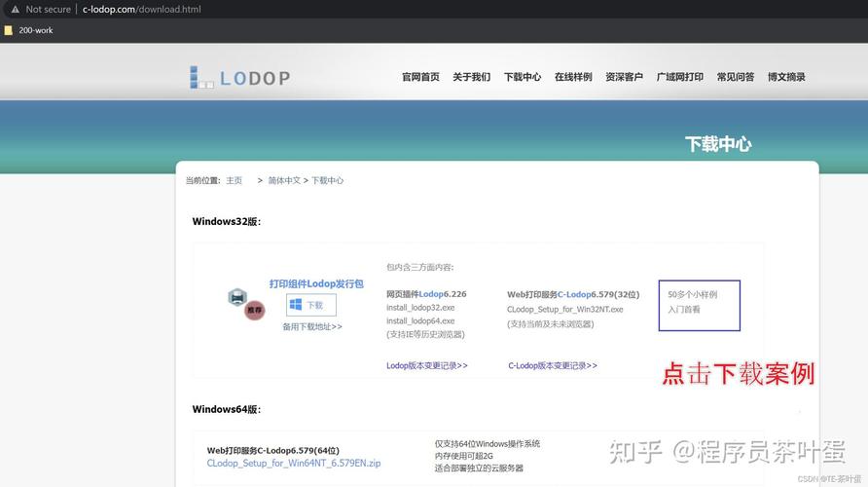This screenshot has width=868, height=487.
Task: Open the Lodop版本变更记录>> link
Action: 427,365
